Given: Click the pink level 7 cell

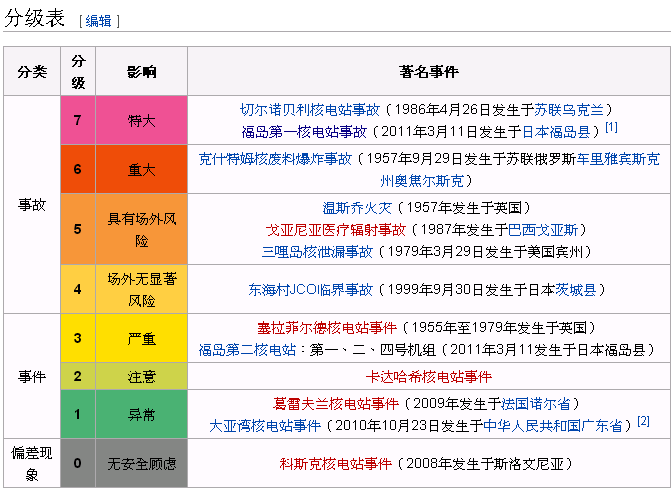Looking at the screenshot, I should click(78, 120).
